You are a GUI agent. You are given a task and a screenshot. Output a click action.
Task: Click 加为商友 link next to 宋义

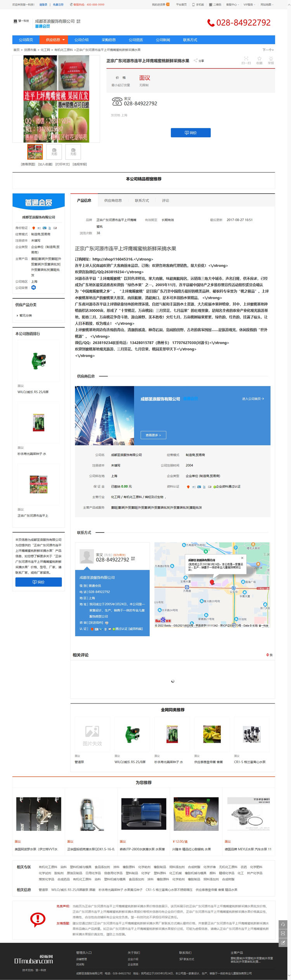click(119, 555)
